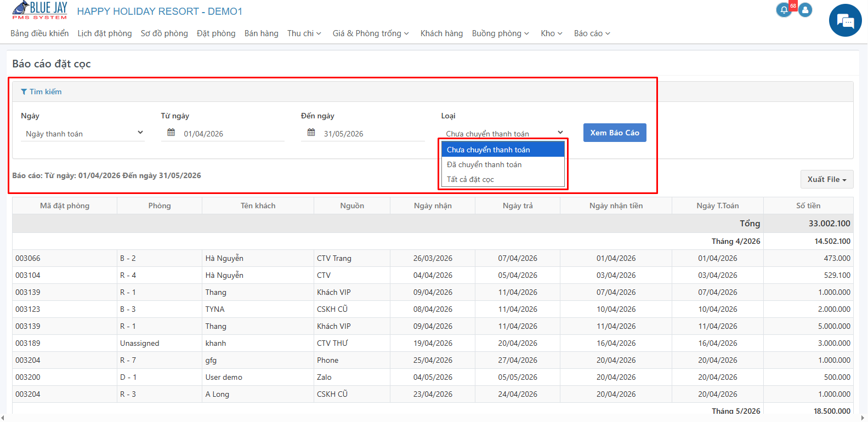868x422 pixels.
Task: Click the Tên khách column header
Action: [258, 206]
